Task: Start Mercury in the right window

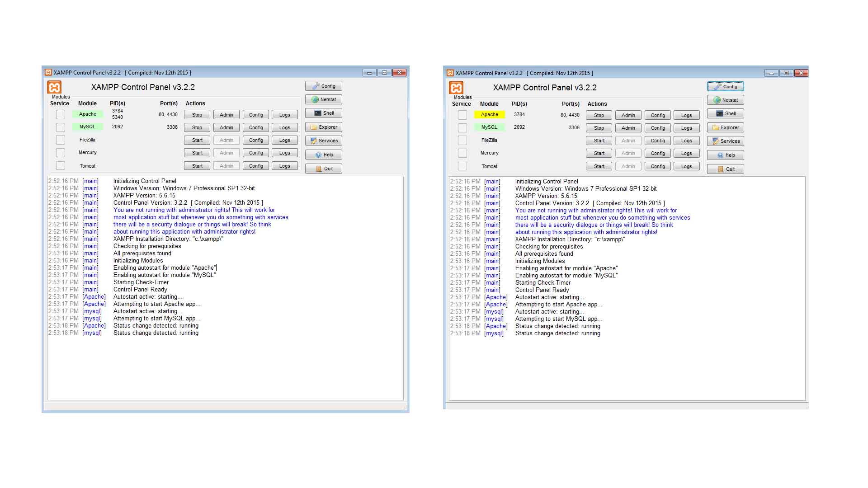Action: click(x=599, y=153)
